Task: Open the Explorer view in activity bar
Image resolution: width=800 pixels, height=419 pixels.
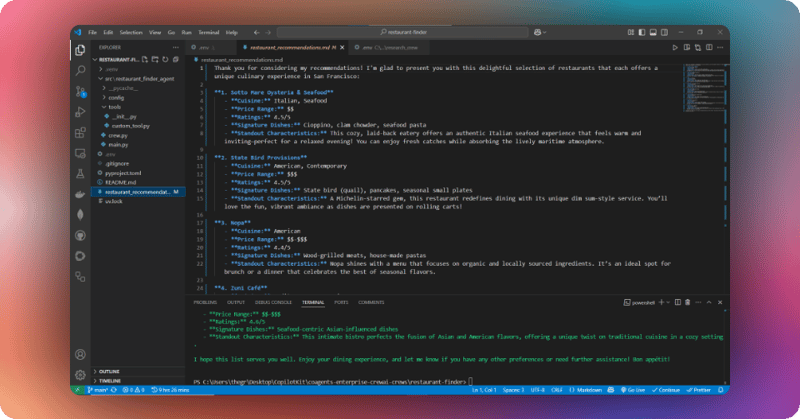Action: tap(80, 50)
